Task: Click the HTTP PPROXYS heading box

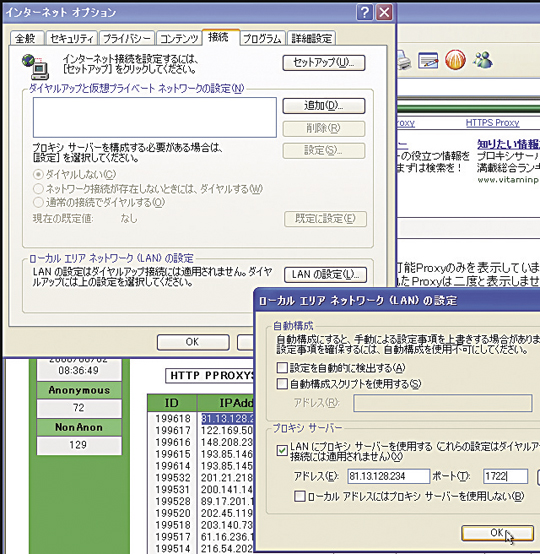Action: click(x=210, y=375)
